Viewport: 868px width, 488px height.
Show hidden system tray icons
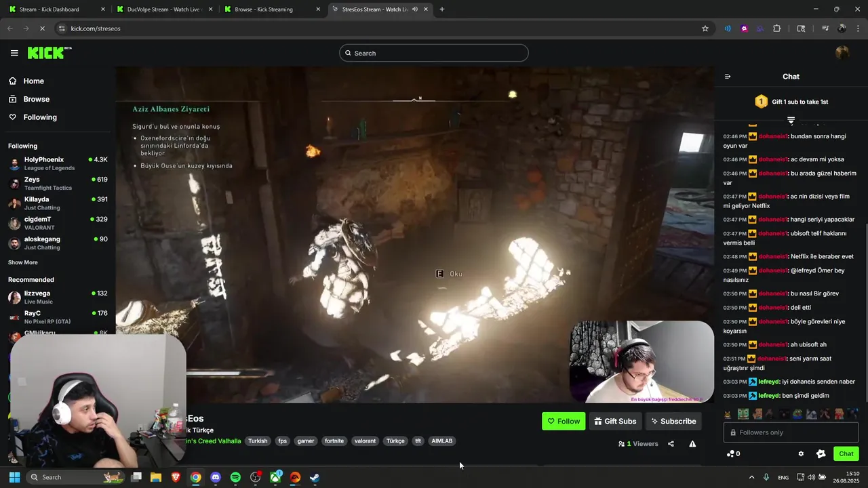[x=751, y=477]
